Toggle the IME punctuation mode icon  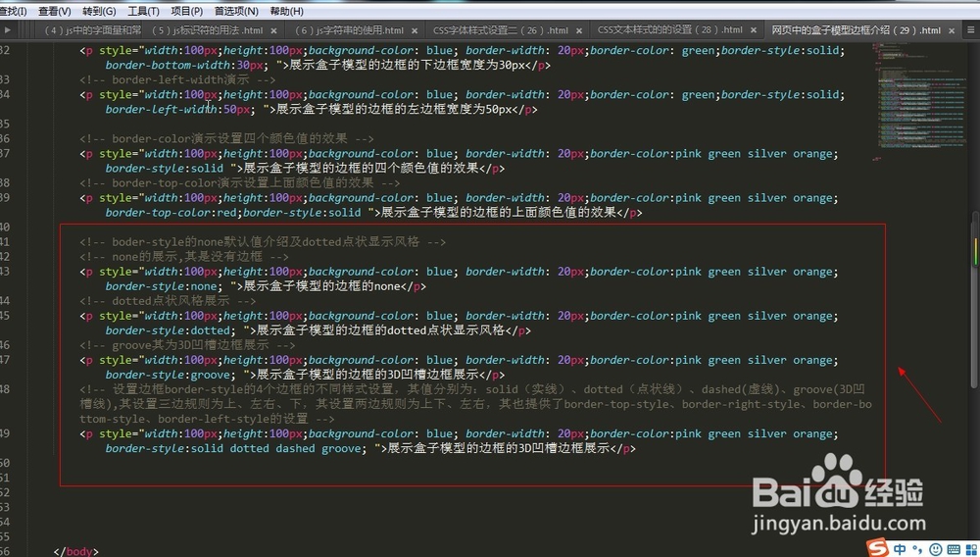point(917,549)
